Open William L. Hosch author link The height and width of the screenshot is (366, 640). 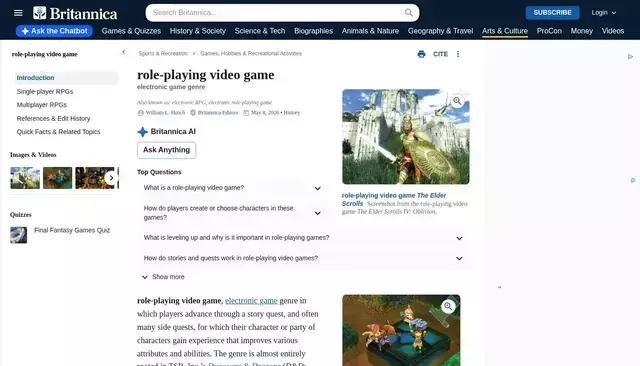165,113
